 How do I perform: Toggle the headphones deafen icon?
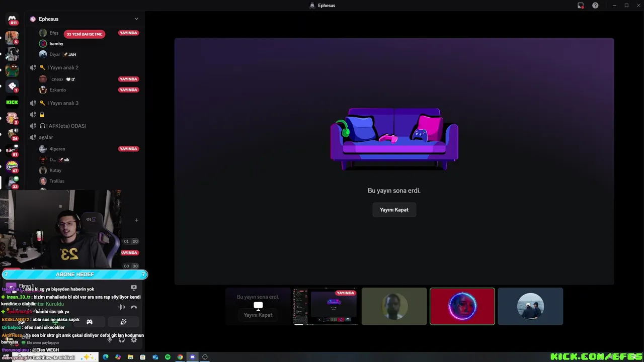(x=122, y=340)
